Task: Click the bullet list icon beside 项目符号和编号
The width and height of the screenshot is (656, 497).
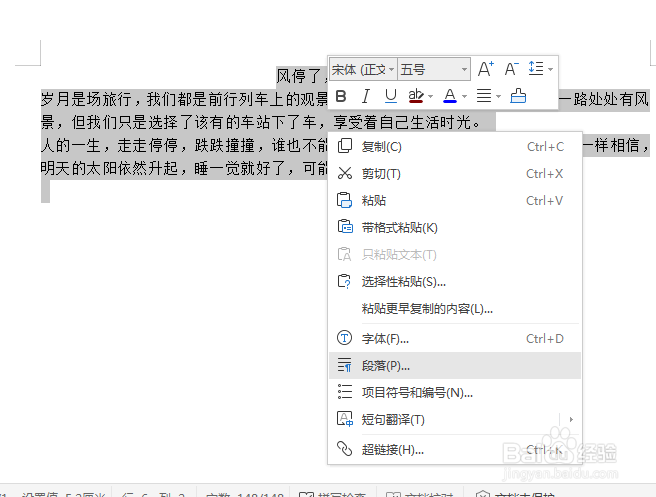Action: pos(345,392)
